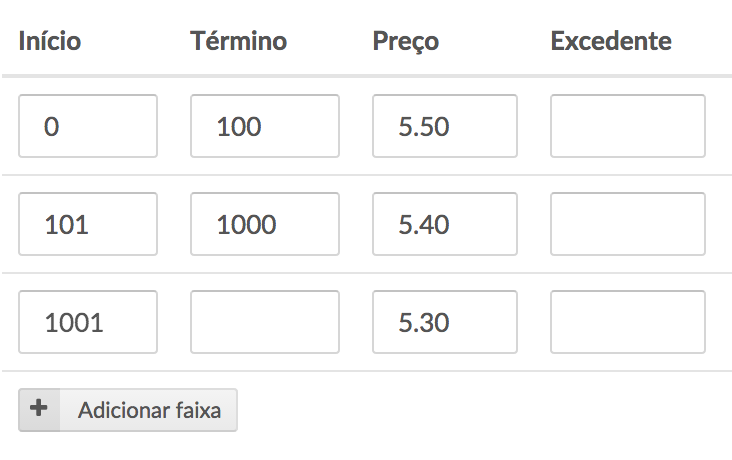This screenshot has height=460, width=732.
Task: Click the plus icon beside Adicionar faixa
Action: click(39, 410)
